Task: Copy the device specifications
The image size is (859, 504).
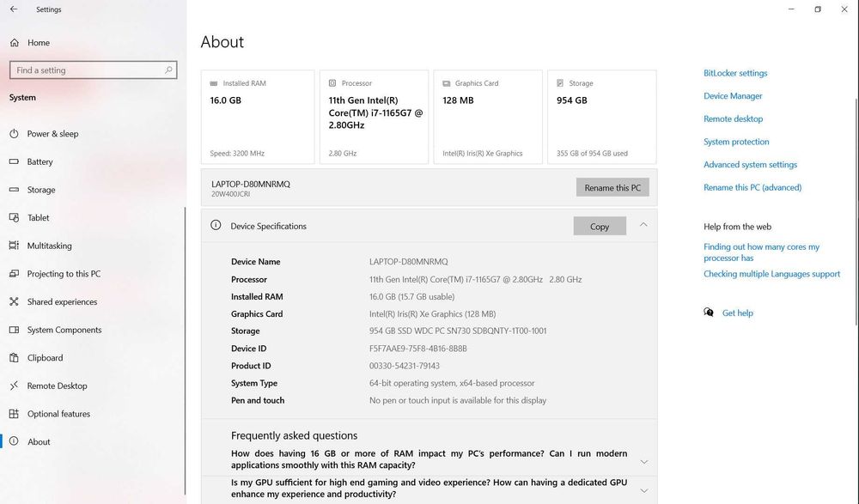Action: pyautogui.click(x=600, y=227)
